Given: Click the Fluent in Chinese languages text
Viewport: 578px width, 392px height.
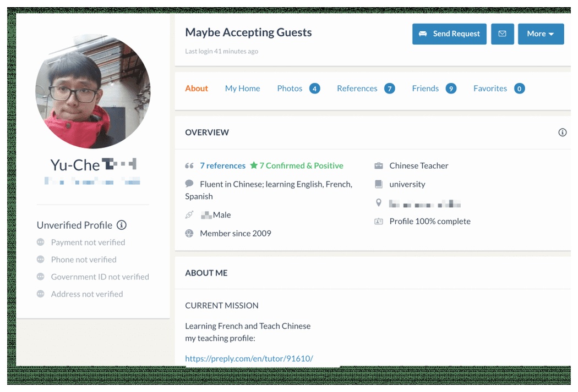Looking at the screenshot, I should click(269, 190).
